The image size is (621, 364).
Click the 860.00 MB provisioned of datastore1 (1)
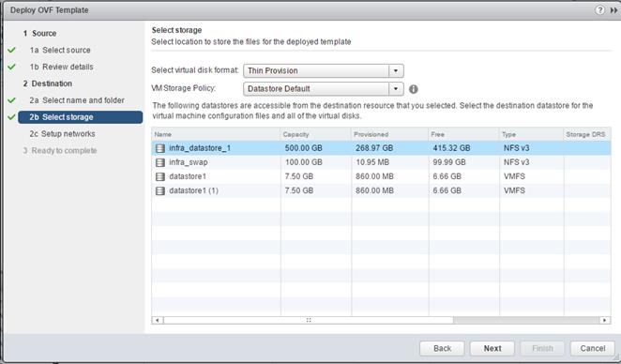[x=374, y=190]
